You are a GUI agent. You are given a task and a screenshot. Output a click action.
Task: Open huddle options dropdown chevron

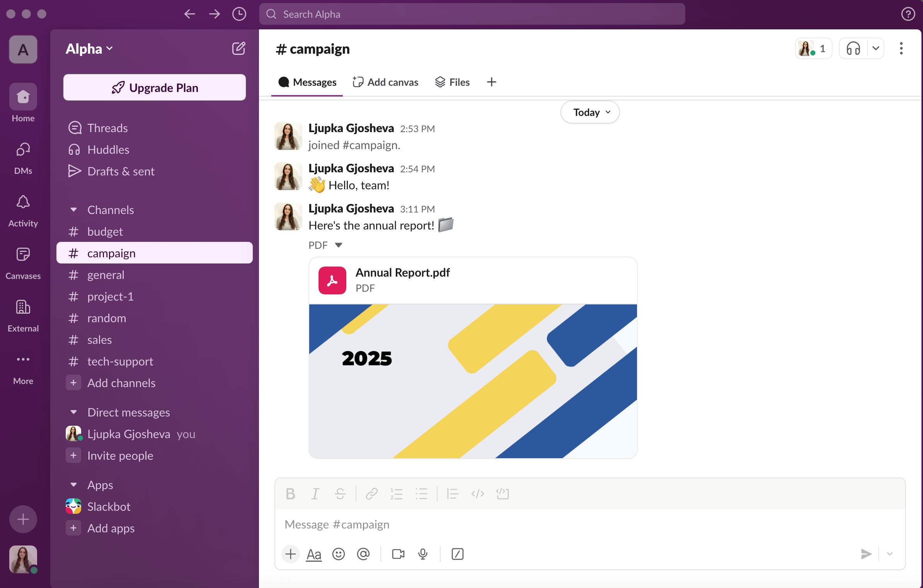tap(876, 49)
